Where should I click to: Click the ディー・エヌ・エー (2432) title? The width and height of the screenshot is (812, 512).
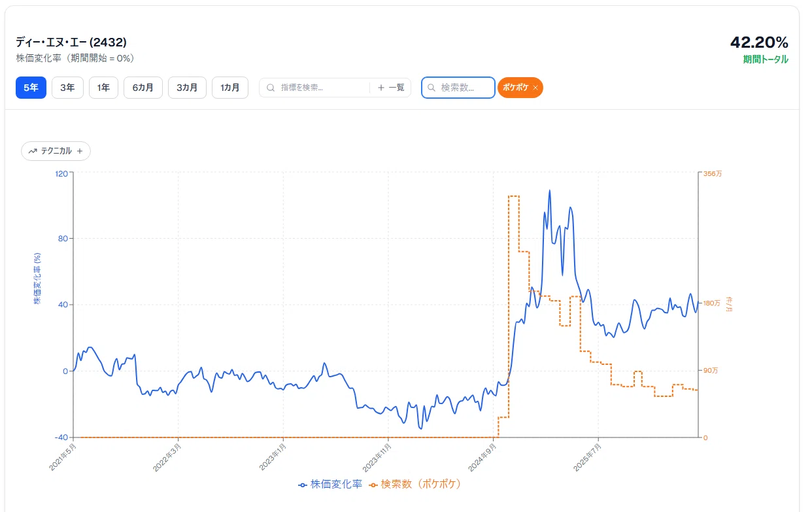71,43
